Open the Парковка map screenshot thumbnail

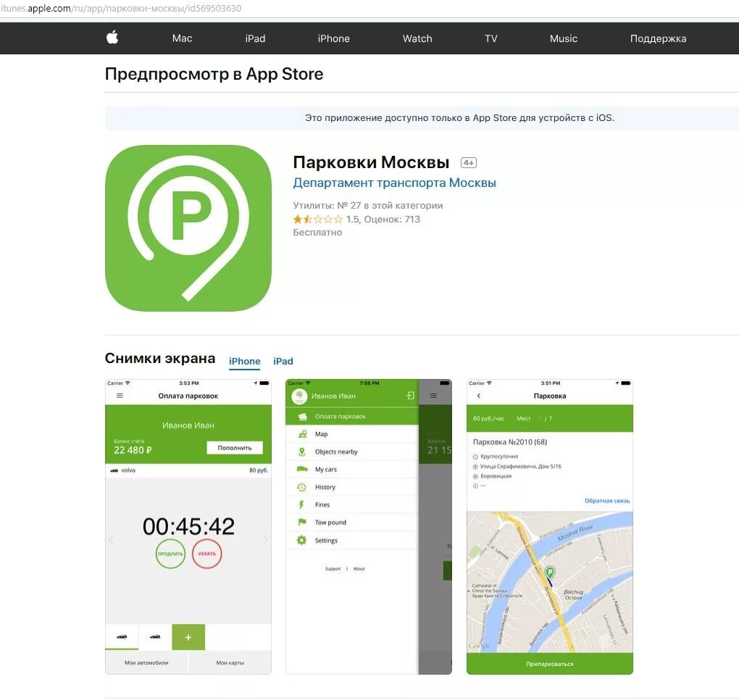pos(549,527)
